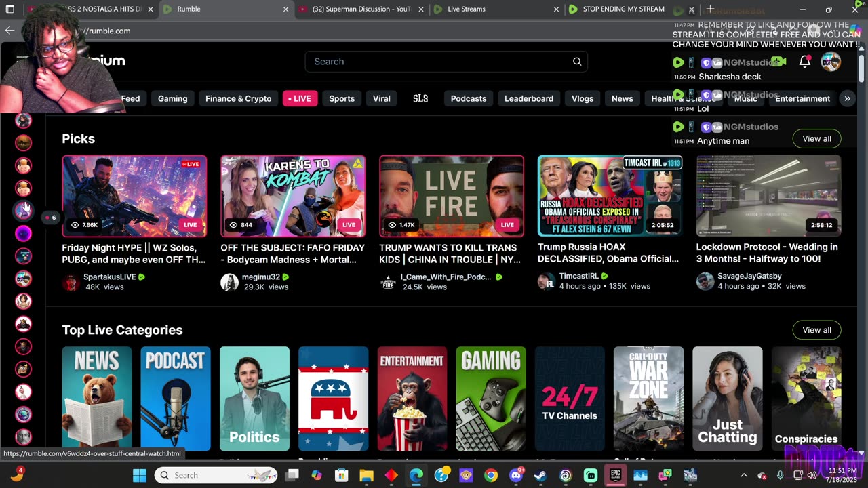
Task: Switch to Superman Discussion YouTube tab
Action: (x=361, y=9)
